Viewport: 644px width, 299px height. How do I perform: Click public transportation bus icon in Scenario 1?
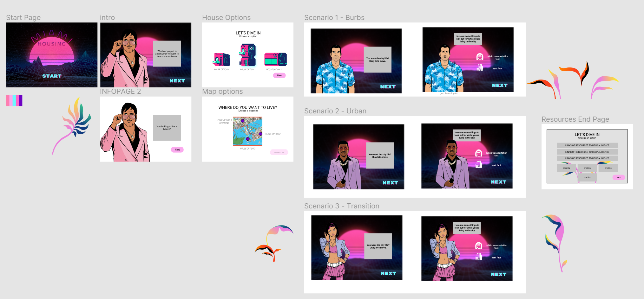(x=480, y=57)
